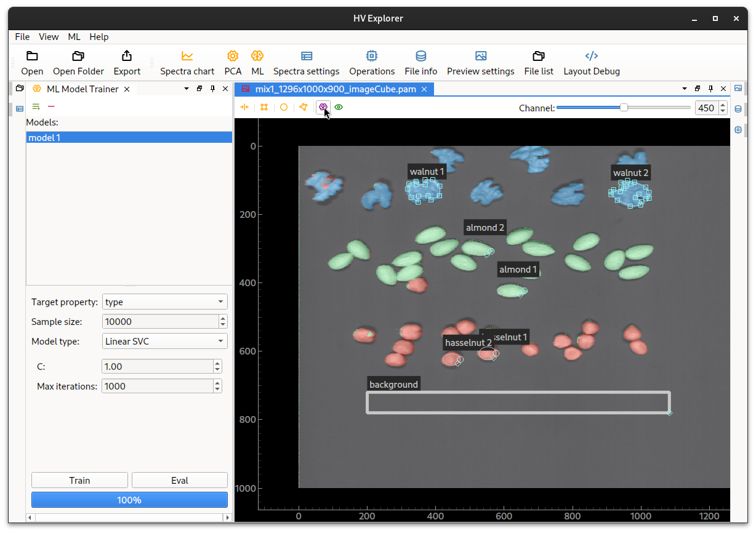
Task: Open the ML menu
Action: [74, 36]
